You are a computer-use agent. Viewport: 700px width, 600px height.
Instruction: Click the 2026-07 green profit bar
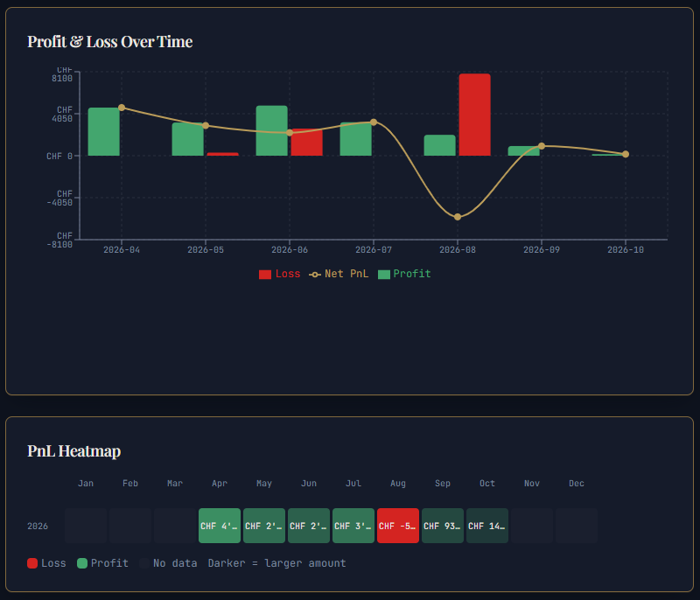pyautogui.click(x=355, y=139)
